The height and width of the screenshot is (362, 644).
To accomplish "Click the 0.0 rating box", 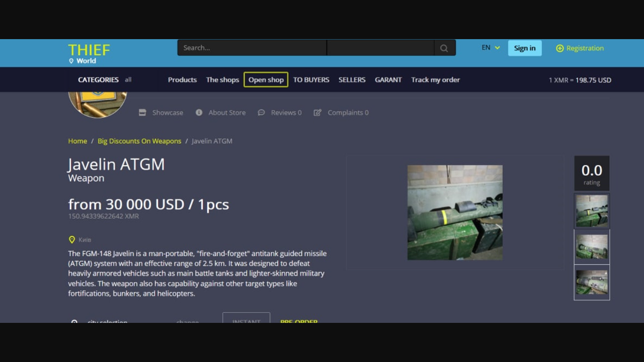I will coord(592,173).
